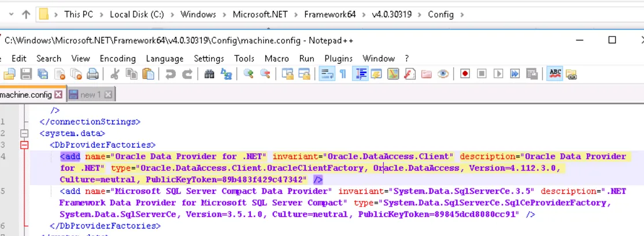Toggle show all characters pilcrow icon
Viewport: 644px width, 236px height.
(343, 74)
